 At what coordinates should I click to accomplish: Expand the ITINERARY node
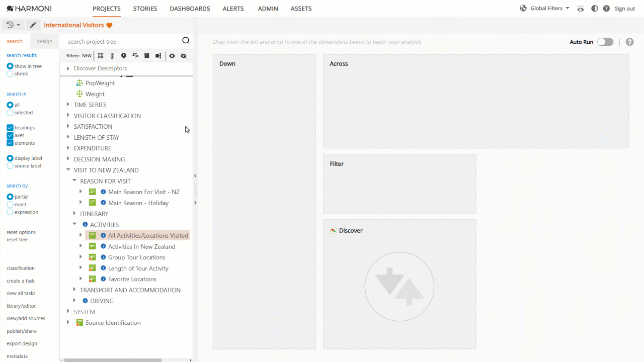tap(74, 214)
